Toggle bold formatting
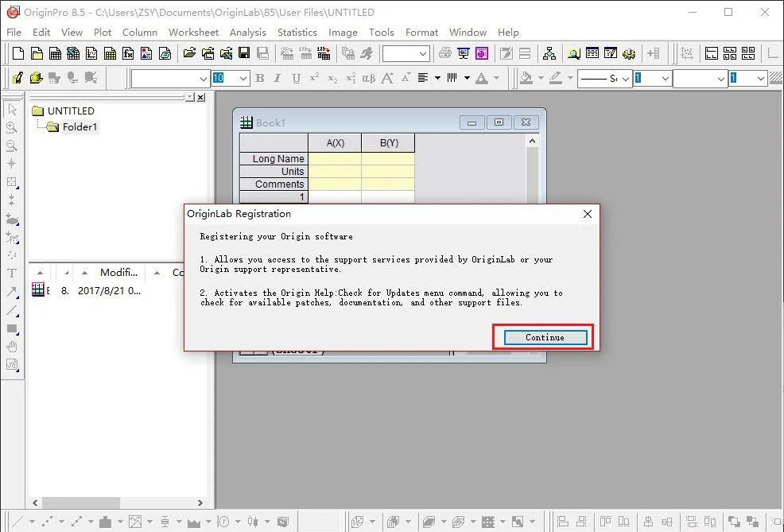This screenshot has height=532, width=784. pos(259,78)
